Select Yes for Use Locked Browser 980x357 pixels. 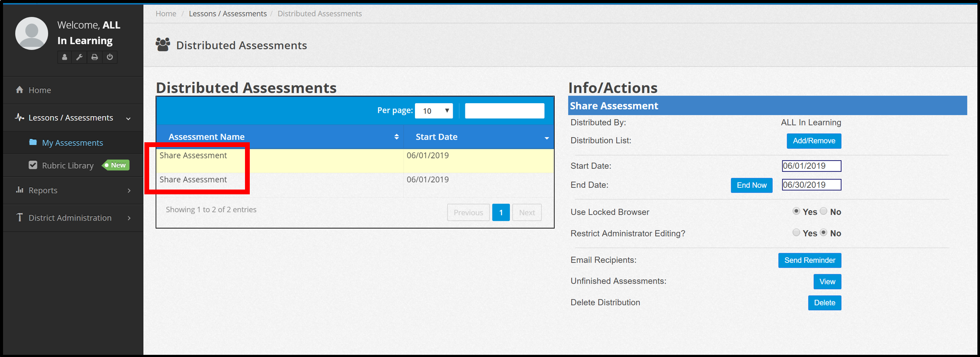pyautogui.click(x=796, y=211)
